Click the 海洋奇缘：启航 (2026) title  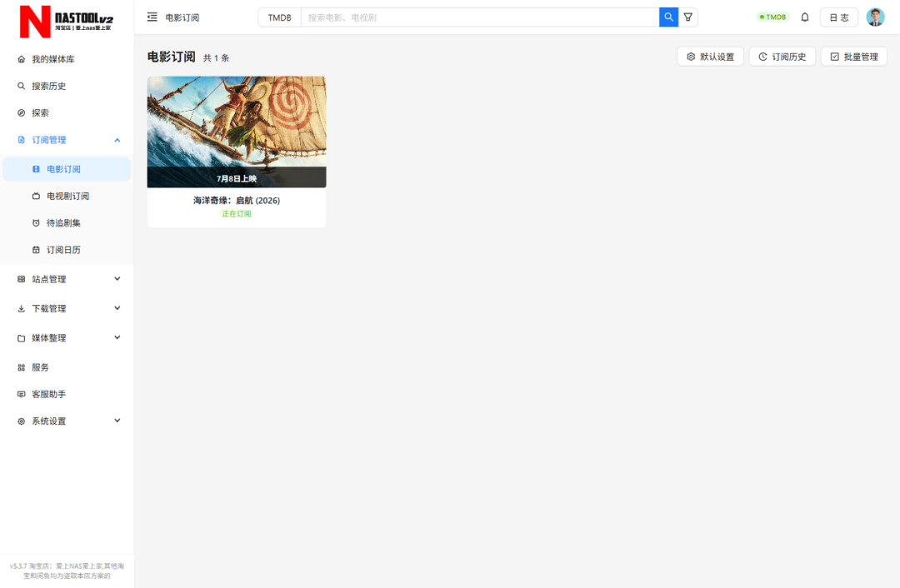click(x=237, y=200)
